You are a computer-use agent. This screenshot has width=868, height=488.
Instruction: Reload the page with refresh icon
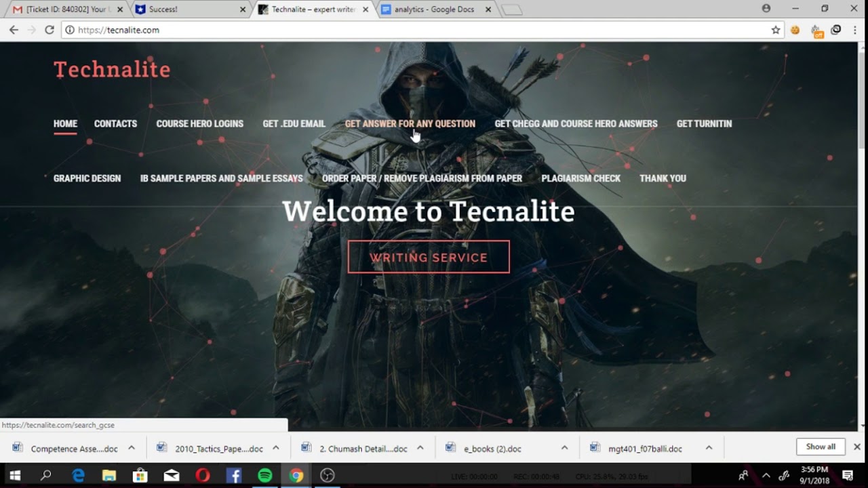point(49,30)
